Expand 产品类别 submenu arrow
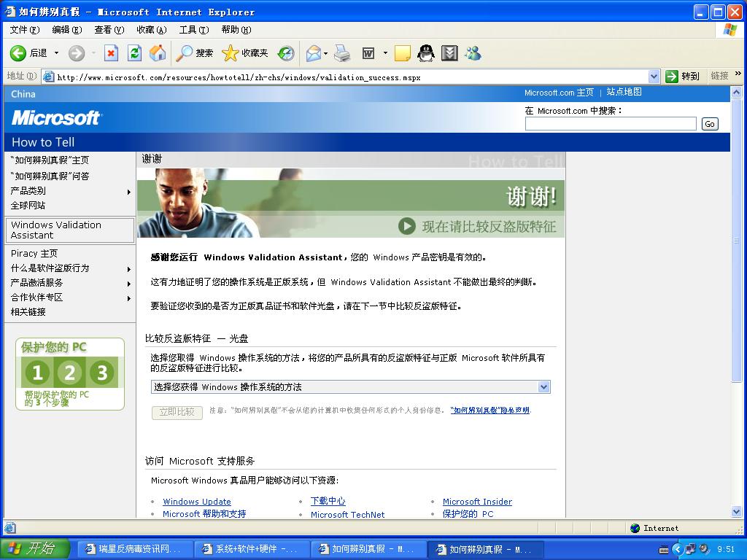The height and width of the screenshot is (560, 747). (128, 192)
